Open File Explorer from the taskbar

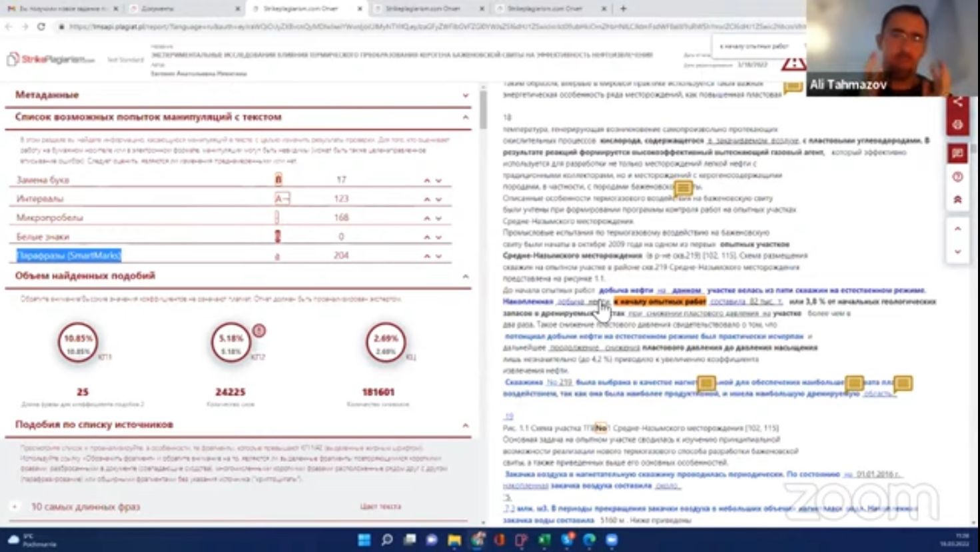[454, 540]
